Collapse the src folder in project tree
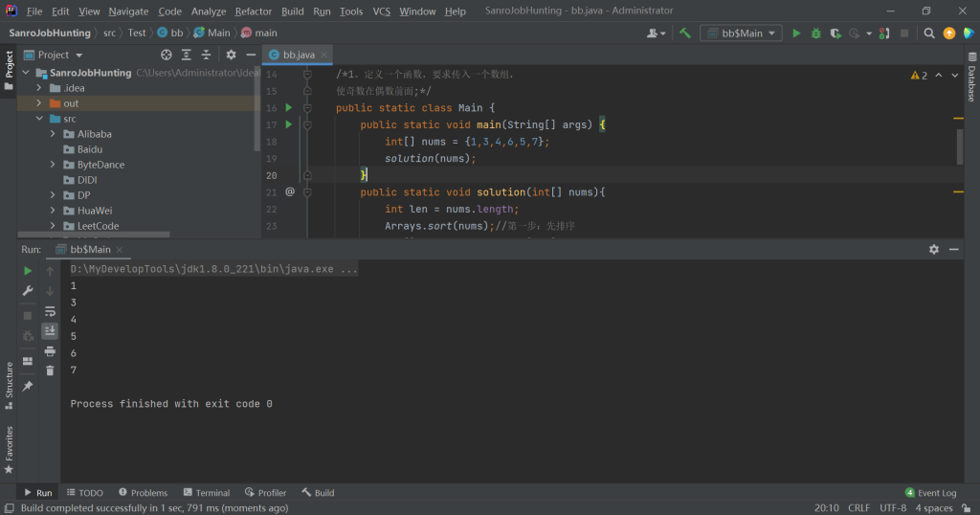980x515 pixels. [40, 119]
